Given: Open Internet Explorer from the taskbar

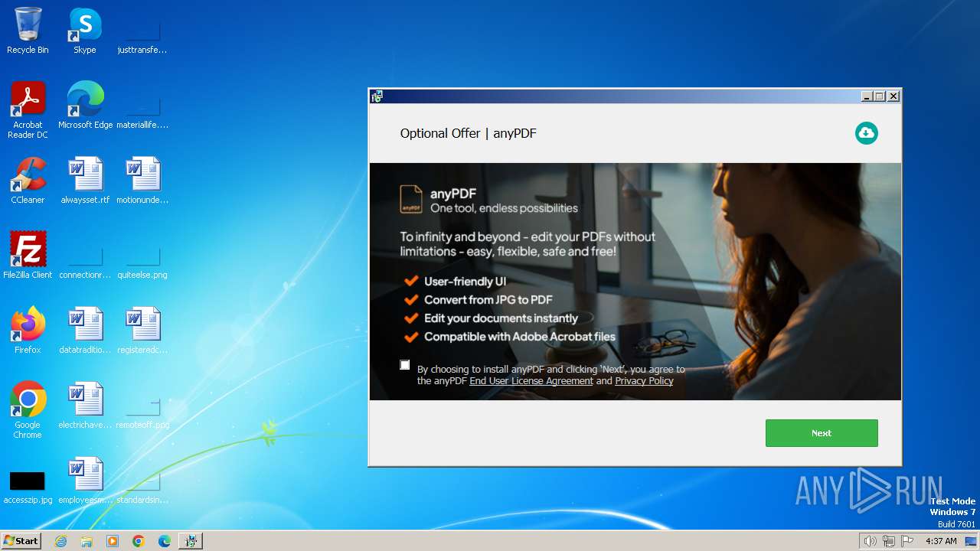Looking at the screenshot, I should tap(60, 541).
